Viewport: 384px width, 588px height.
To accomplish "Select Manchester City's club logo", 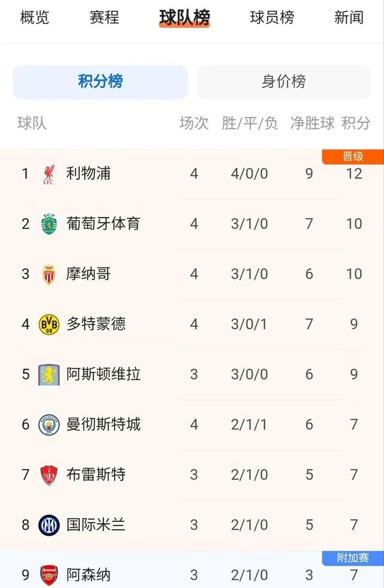I will pos(50,424).
